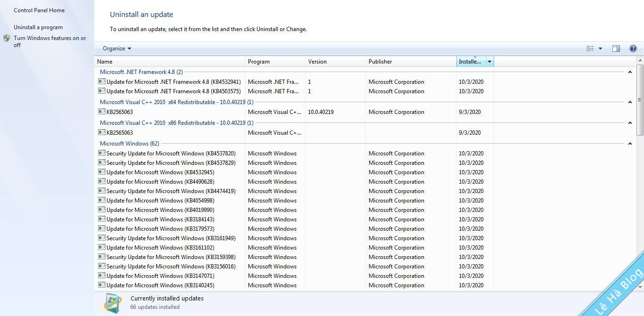Select Update for Microsoft Windows (KB4532945)
644x316 pixels.
(x=160, y=172)
